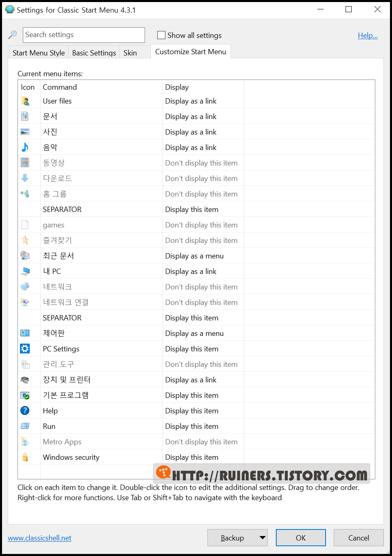Click the games blank page icon
The image size is (392, 556).
click(x=25, y=225)
